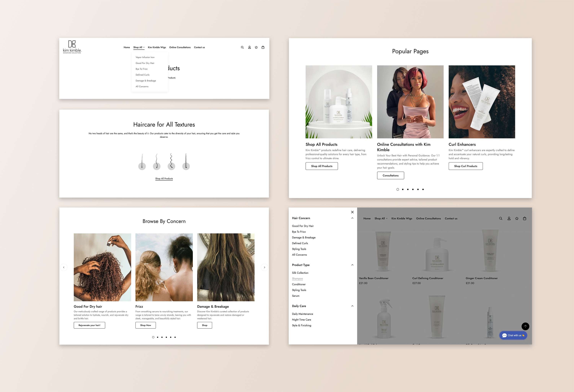Viewport: 574px width, 392px height.
Task: Click Shop Now button under Frizz
Action: pyautogui.click(x=145, y=325)
